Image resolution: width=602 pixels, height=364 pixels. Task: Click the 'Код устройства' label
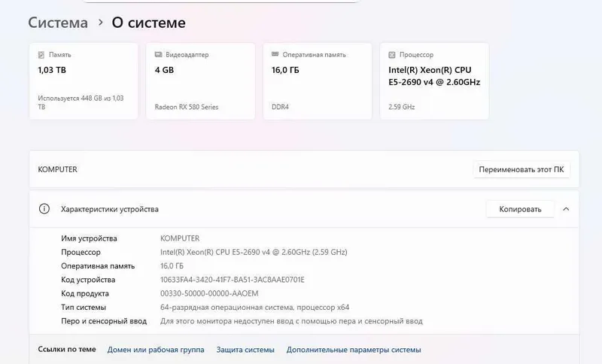point(88,280)
